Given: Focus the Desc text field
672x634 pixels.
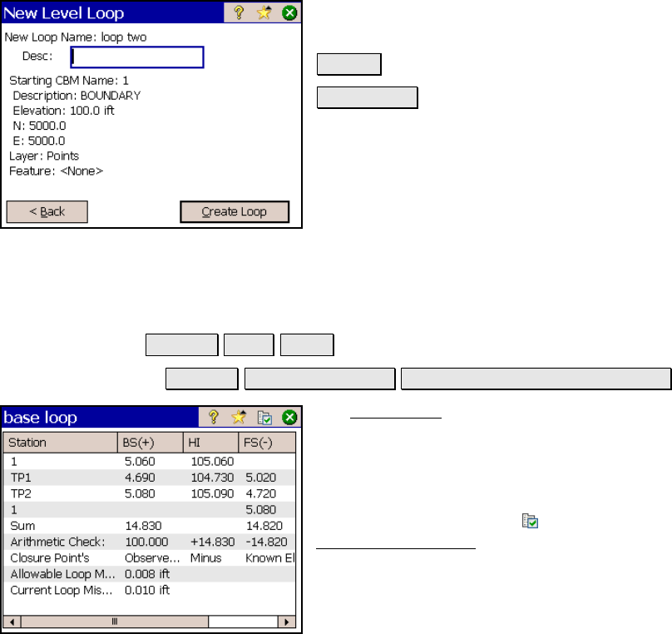Looking at the screenshot, I should point(137,57).
